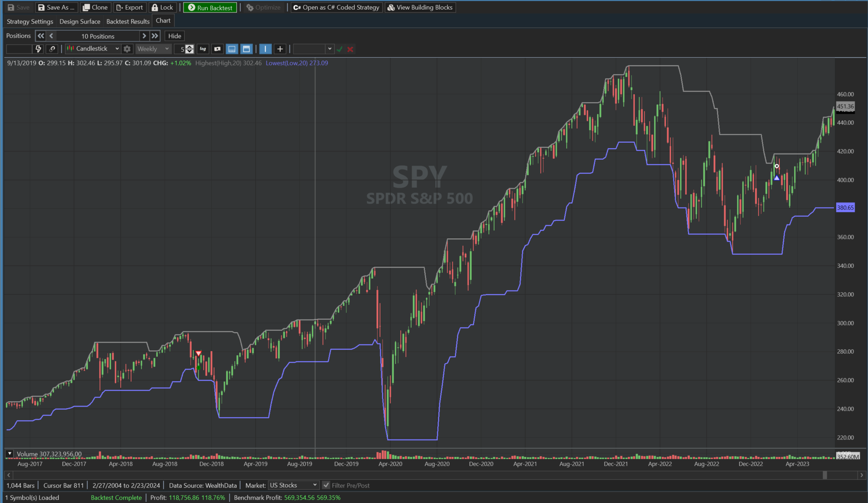Toggle the lower pane display button
The width and height of the screenshot is (868, 503).
coord(232,49)
